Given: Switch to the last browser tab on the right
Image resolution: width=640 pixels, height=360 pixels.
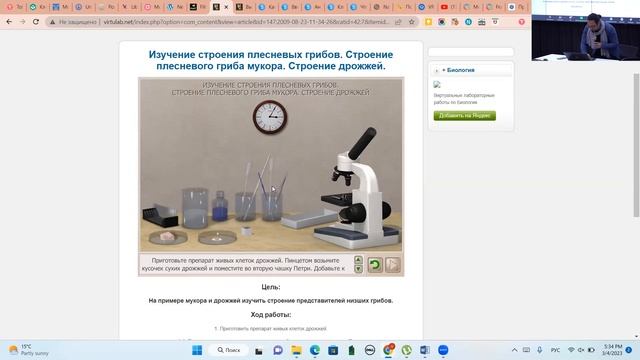Looking at the screenshot, I should coord(517,7).
